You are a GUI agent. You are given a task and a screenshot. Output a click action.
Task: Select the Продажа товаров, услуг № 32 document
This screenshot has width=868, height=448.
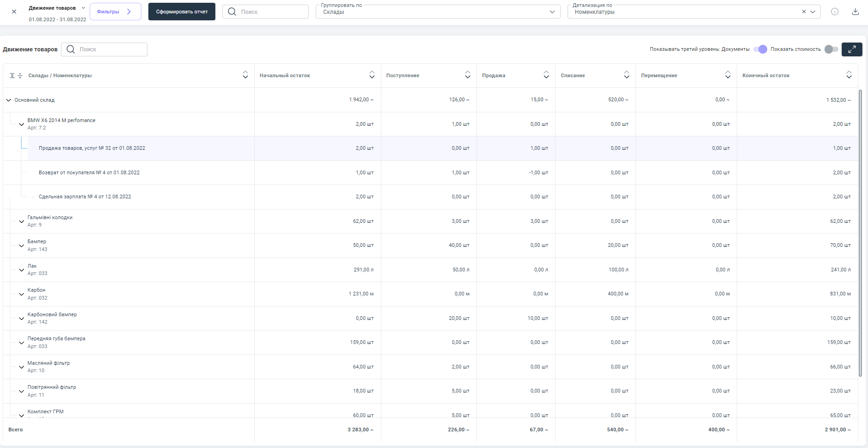click(x=92, y=148)
